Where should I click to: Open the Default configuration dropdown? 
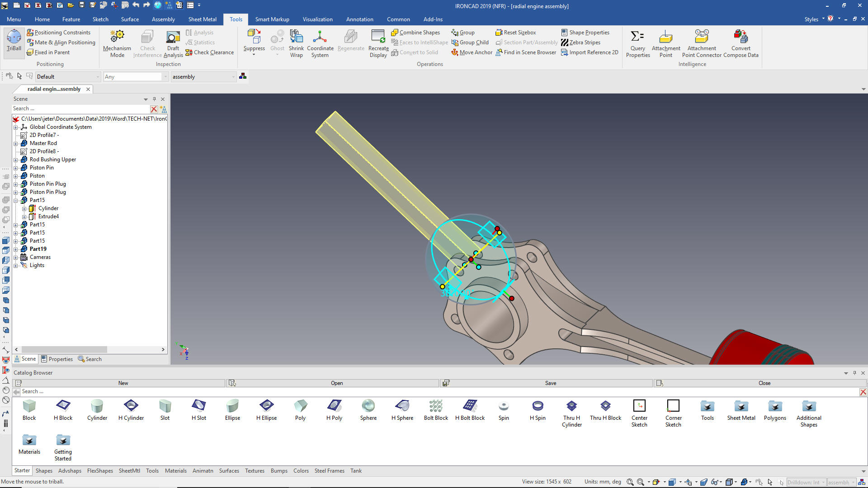pyautogui.click(x=98, y=77)
